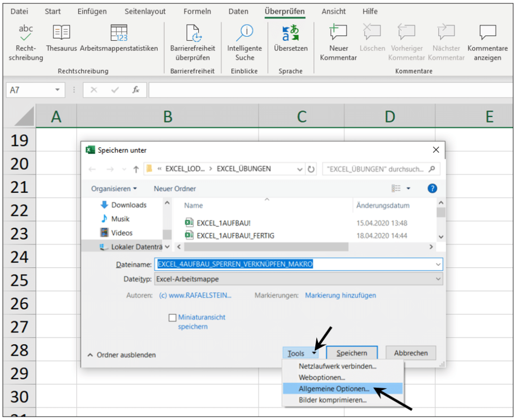Click Neuer Ordner
This screenshot has height=420, width=515.
175,189
